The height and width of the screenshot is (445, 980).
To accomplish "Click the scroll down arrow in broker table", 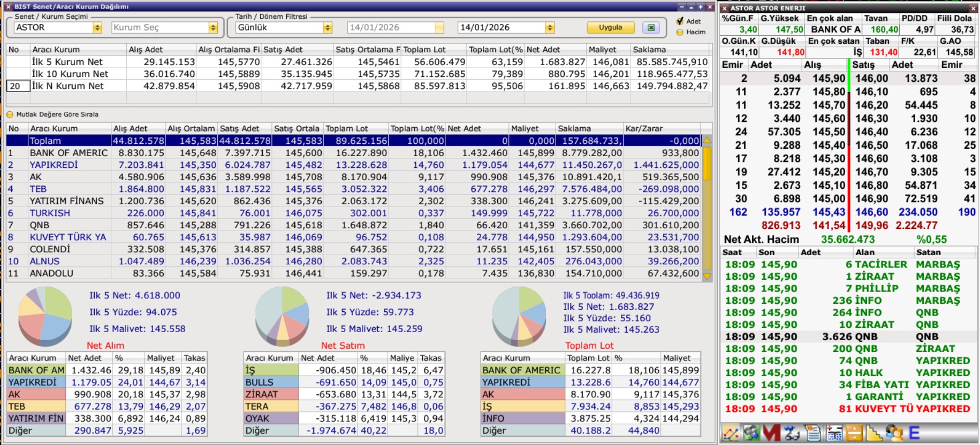I will [x=706, y=276].
